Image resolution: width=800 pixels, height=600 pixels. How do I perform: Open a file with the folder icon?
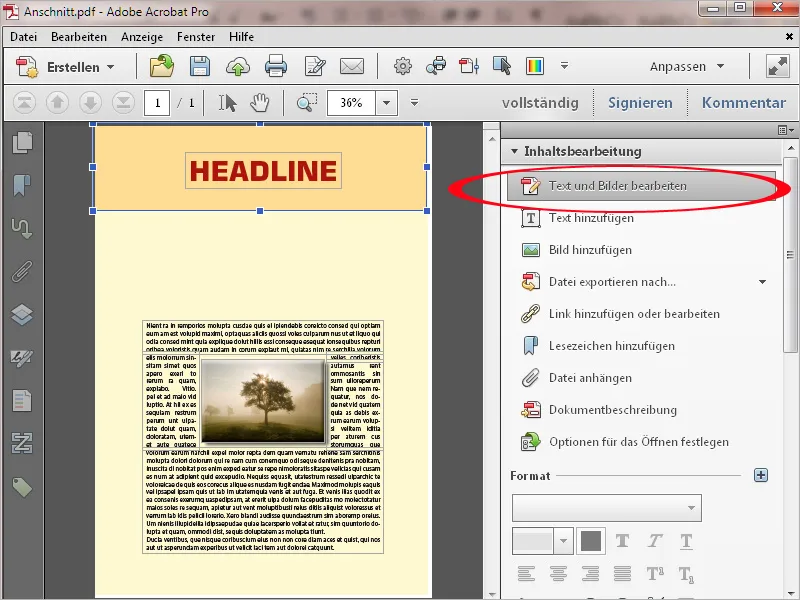click(161, 66)
